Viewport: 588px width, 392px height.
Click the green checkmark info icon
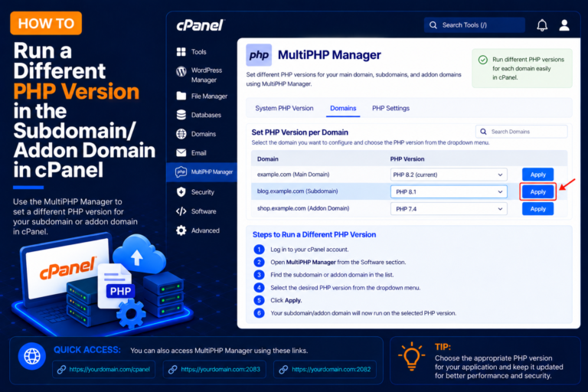tap(482, 60)
